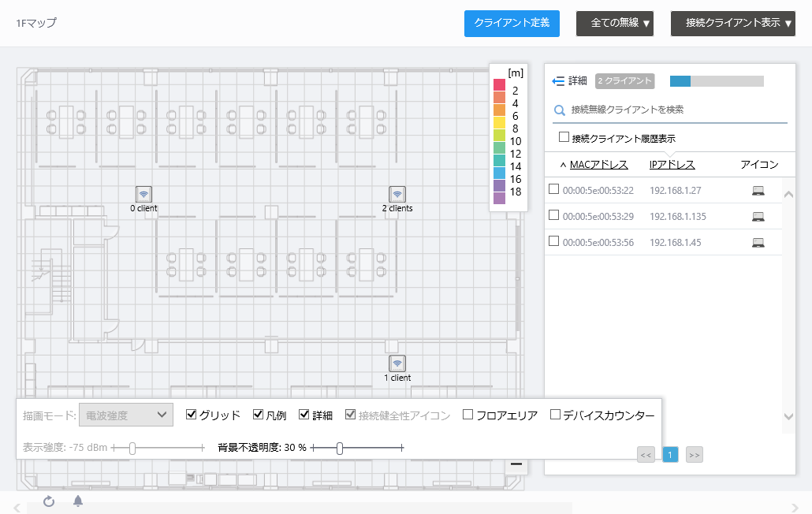Click the magnifier icon in the client search bar

560,110
